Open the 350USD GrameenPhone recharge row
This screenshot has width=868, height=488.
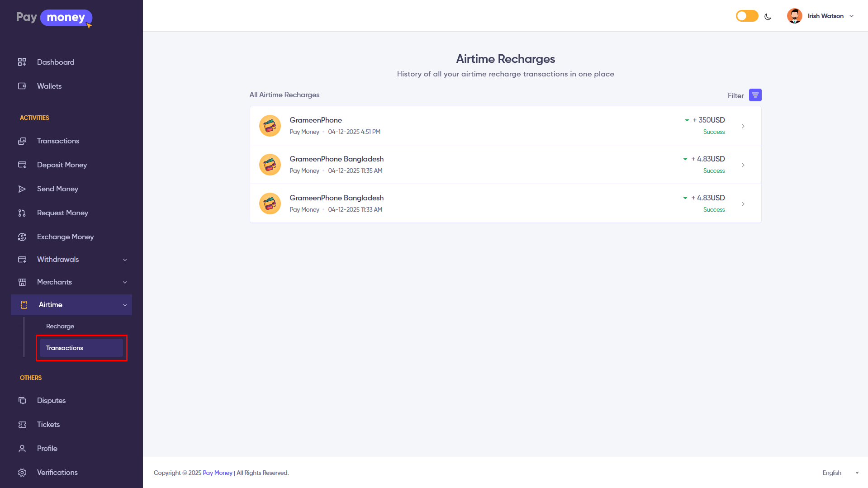(x=505, y=126)
